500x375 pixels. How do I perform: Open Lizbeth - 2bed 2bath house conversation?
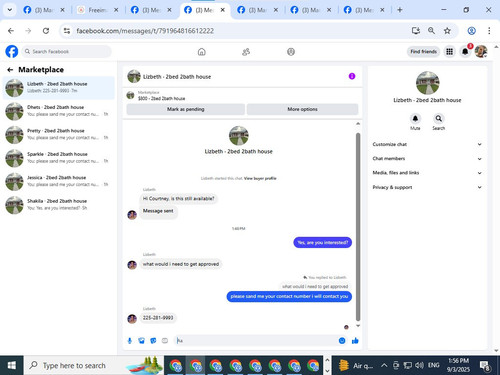click(x=59, y=88)
